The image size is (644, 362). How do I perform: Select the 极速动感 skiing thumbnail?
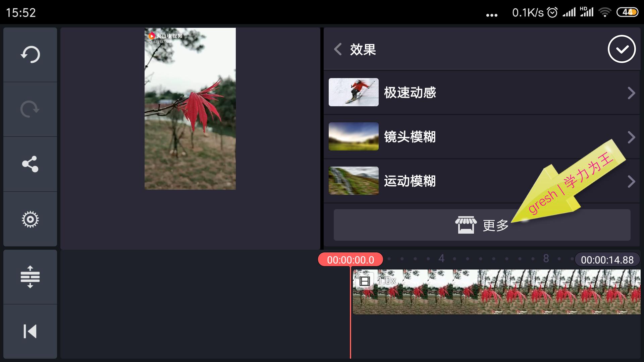click(x=354, y=93)
